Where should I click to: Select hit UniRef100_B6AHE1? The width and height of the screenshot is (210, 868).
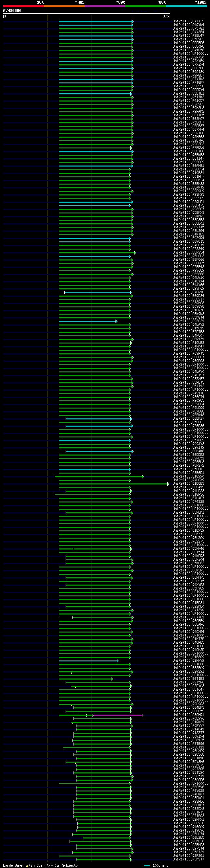[x=188, y=166]
